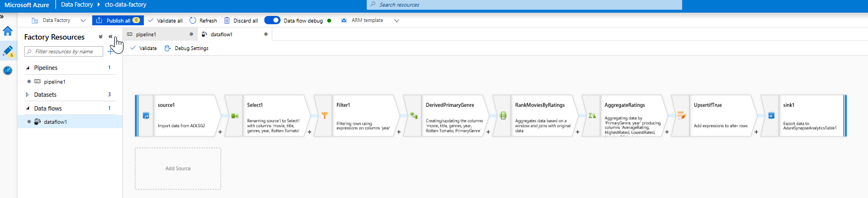This screenshot has height=198, width=868.
Task: Click the Select1 transformation icon
Action: tap(235, 116)
